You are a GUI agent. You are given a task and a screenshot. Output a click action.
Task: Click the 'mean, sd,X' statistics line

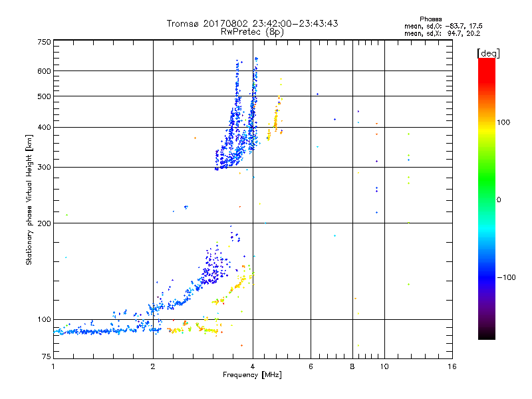click(x=442, y=33)
